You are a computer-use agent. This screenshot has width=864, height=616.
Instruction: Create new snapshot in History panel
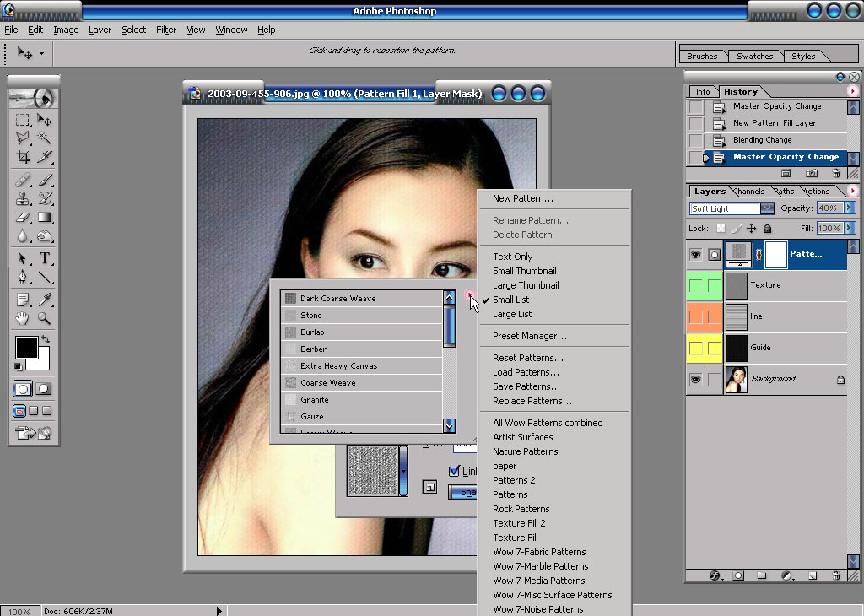812,173
